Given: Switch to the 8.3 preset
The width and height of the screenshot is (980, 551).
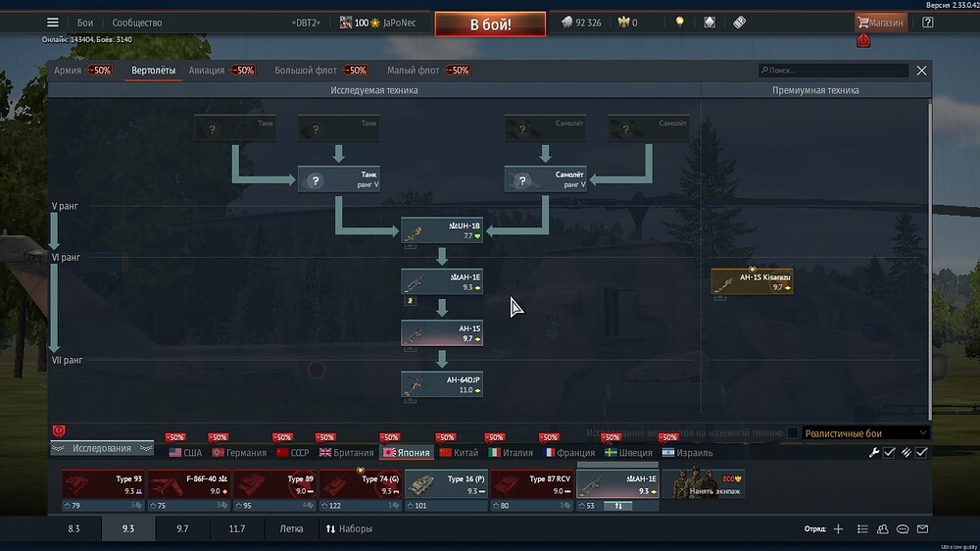Looking at the screenshot, I should (x=73, y=528).
